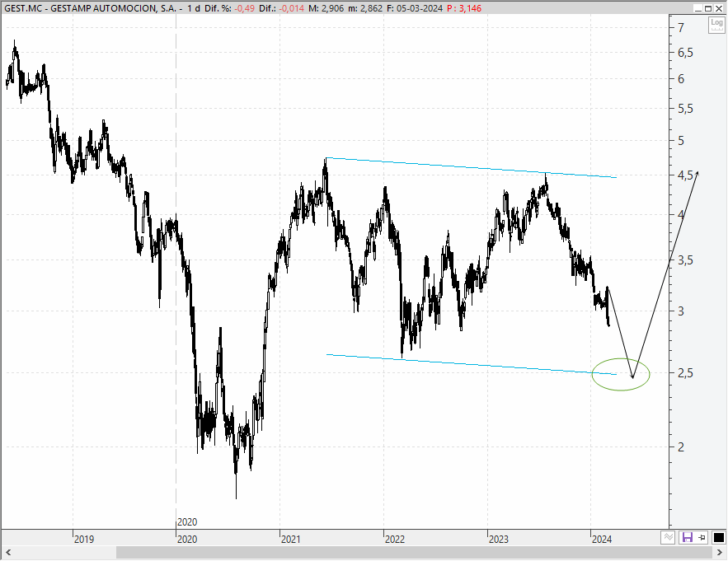
Task: Click the '1 d' timeframe label
Action: (x=194, y=8)
